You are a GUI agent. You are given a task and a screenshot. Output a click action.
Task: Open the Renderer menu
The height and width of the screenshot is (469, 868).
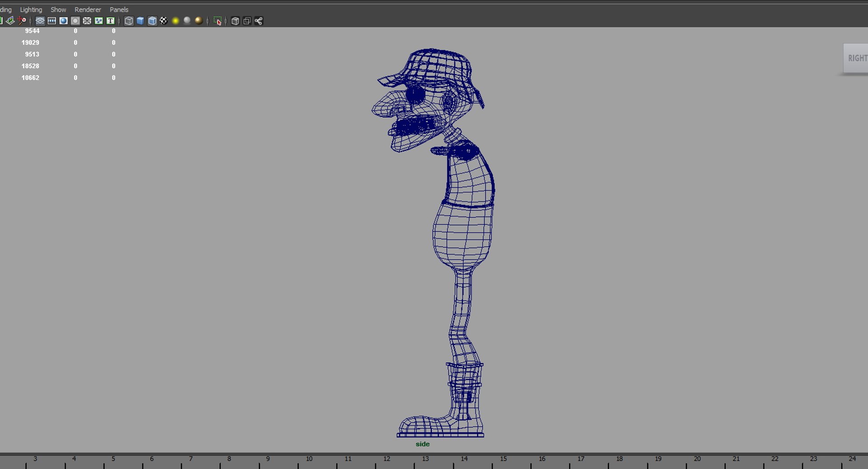click(88, 9)
